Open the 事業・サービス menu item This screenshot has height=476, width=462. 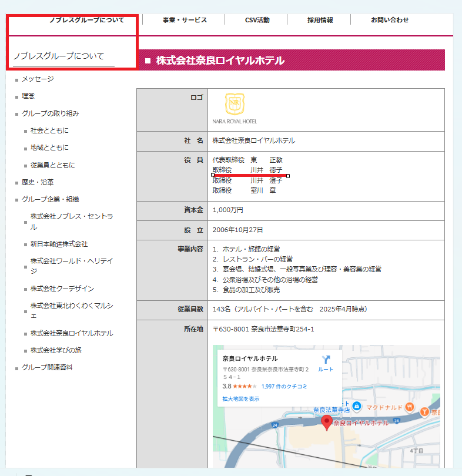click(x=185, y=20)
